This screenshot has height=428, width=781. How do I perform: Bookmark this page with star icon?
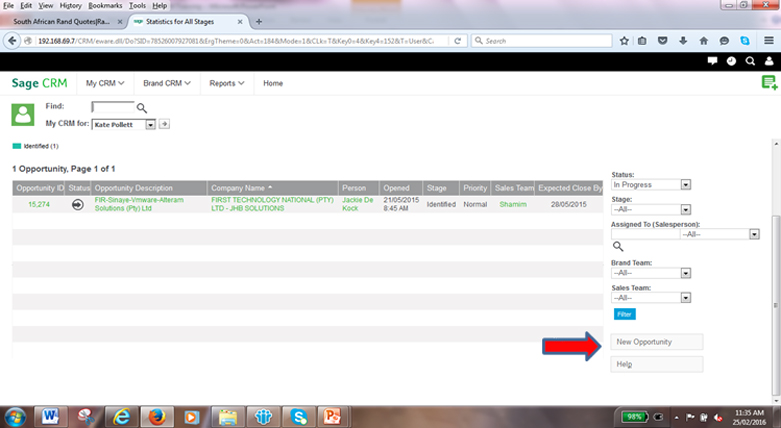point(624,41)
